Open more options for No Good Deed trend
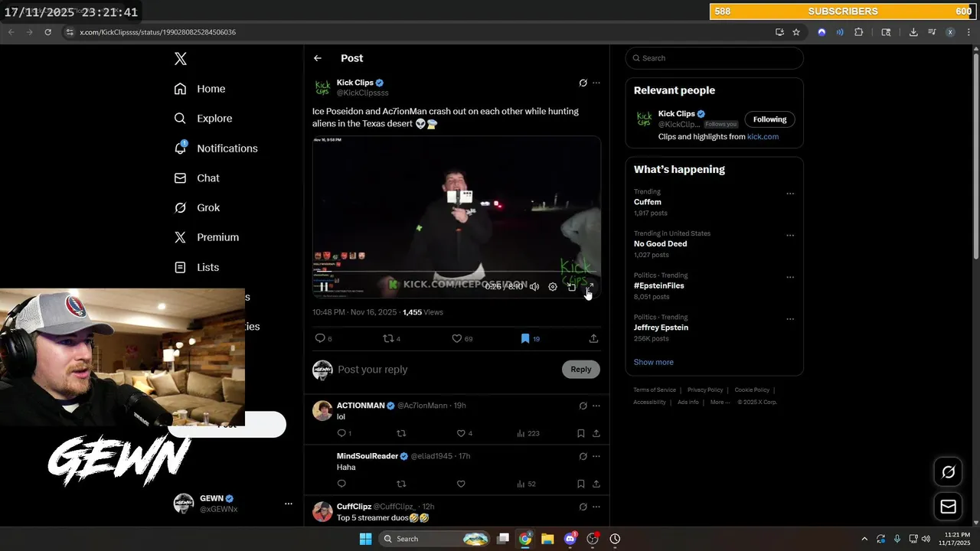980x551 pixels. click(x=790, y=236)
